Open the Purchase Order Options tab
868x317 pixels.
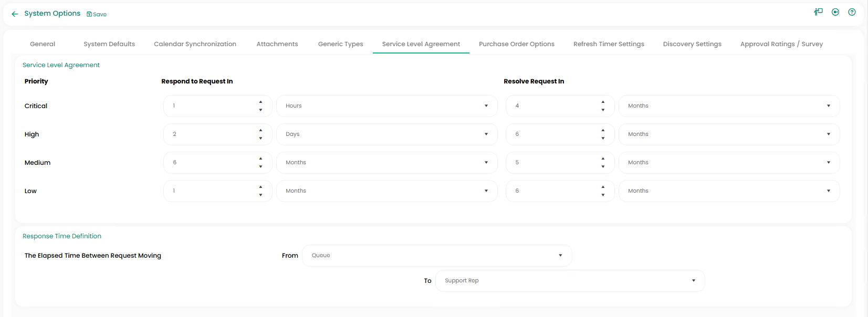click(x=516, y=44)
